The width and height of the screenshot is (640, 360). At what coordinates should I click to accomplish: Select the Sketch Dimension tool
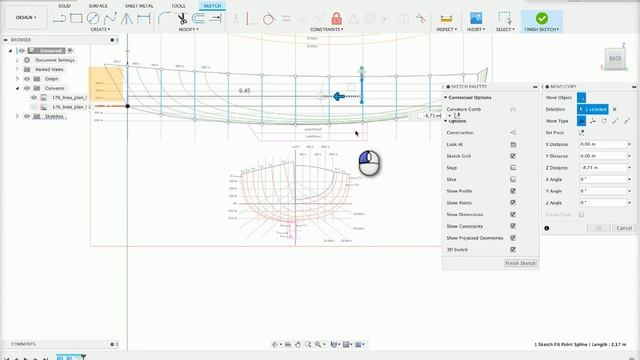[144, 18]
